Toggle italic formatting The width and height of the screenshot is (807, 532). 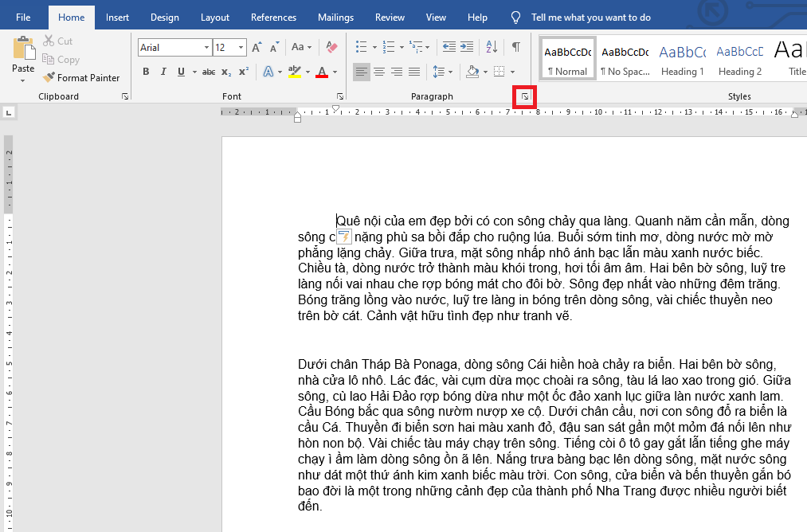(x=164, y=72)
